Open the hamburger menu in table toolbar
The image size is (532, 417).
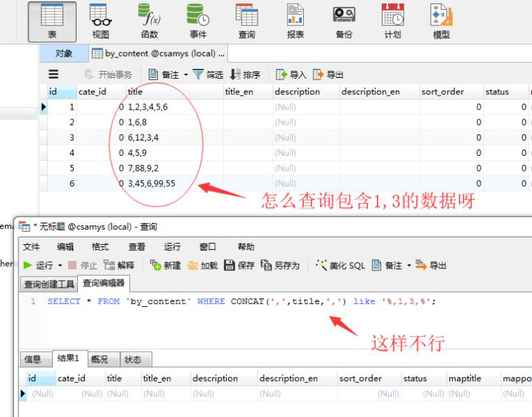tap(53, 74)
